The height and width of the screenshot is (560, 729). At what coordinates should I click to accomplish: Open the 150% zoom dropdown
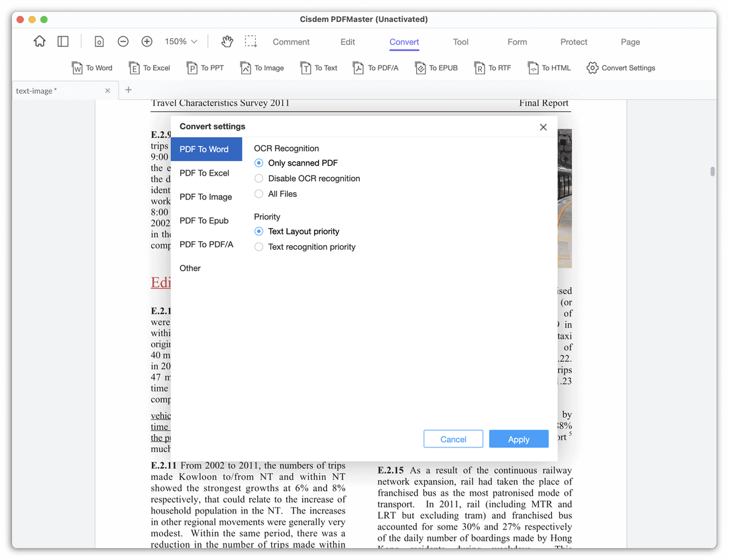point(181,41)
